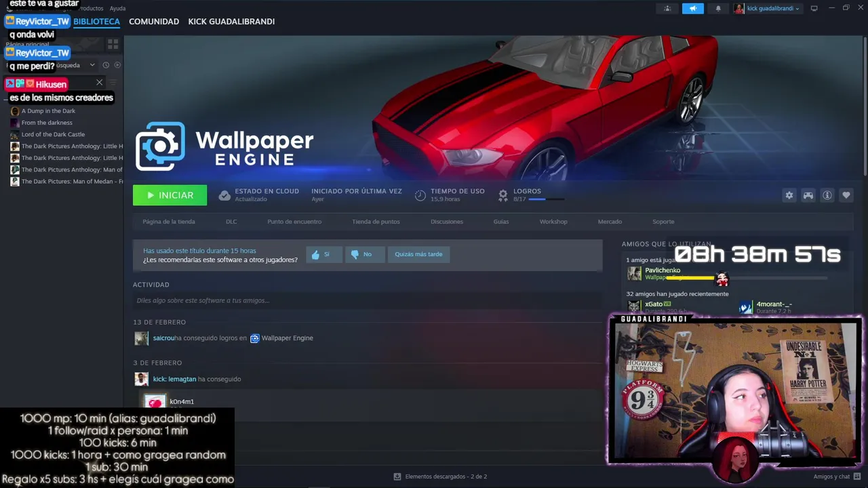Click the cloud status checkmark icon
868x488 pixels.
tap(224, 195)
